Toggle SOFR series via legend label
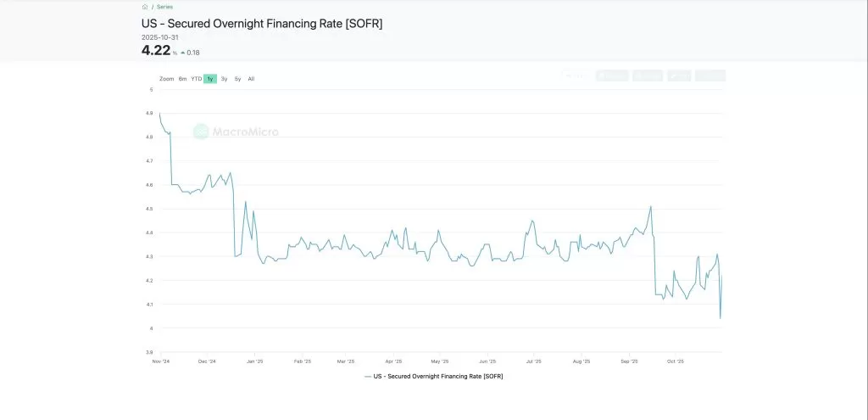The height and width of the screenshot is (420, 868). tap(438, 375)
